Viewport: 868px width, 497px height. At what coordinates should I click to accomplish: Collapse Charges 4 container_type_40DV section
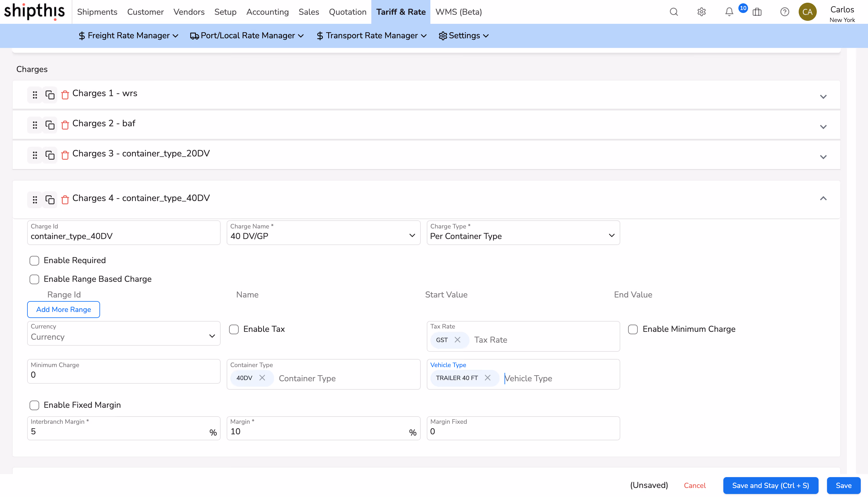(823, 198)
